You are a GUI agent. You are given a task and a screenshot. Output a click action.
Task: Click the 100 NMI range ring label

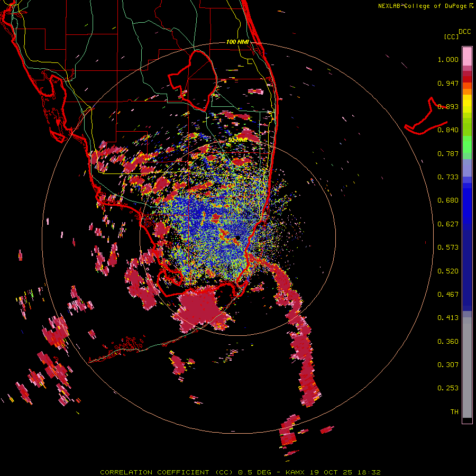[x=237, y=42]
